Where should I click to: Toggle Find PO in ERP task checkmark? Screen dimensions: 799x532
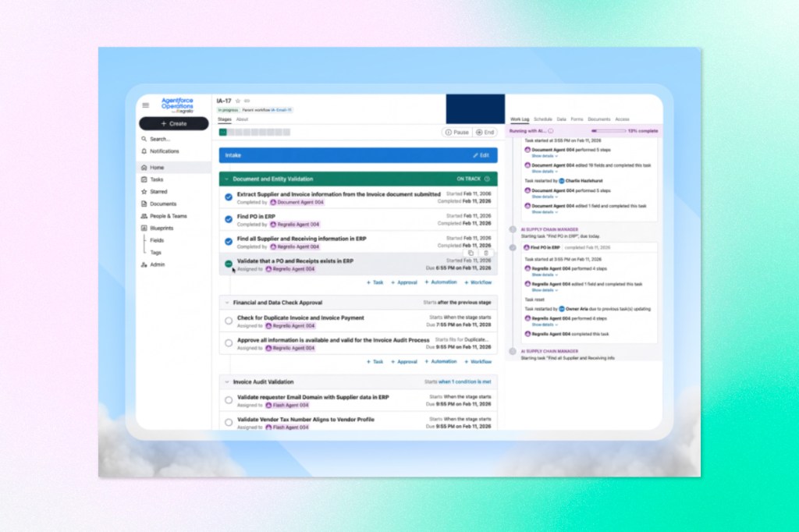[229, 220]
